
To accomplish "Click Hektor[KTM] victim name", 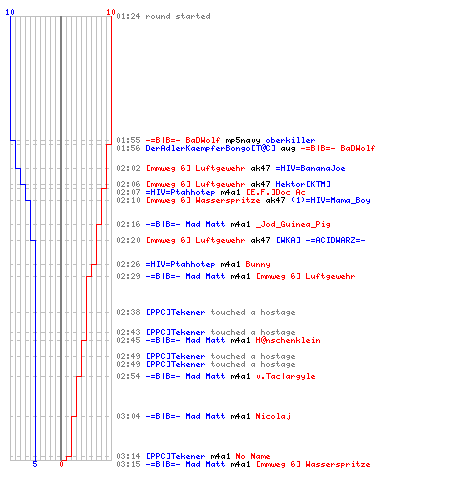I will pyautogui.click(x=303, y=184).
